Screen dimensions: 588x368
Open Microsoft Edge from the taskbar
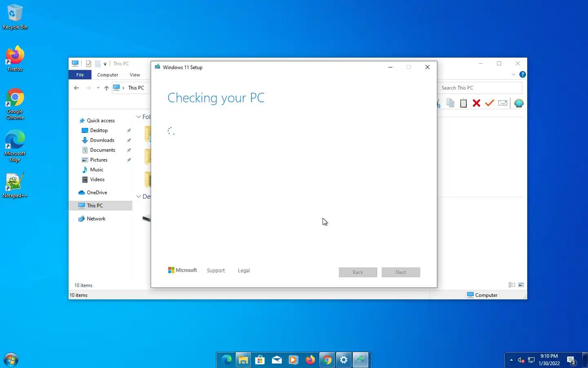tap(227, 360)
